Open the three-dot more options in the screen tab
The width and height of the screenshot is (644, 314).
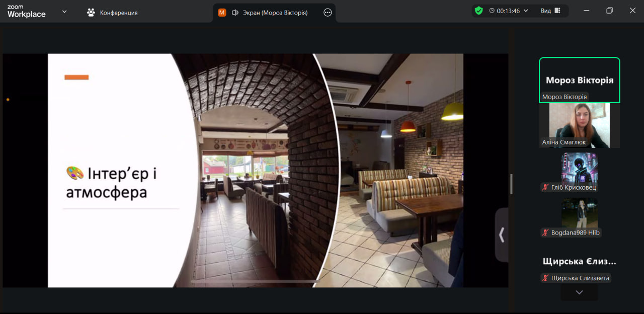point(328,13)
